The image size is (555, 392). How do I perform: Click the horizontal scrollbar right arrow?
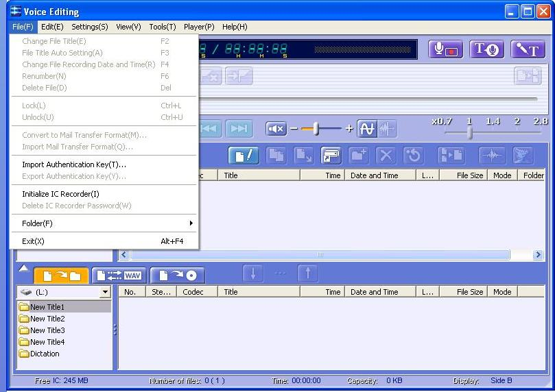tap(538, 254)
